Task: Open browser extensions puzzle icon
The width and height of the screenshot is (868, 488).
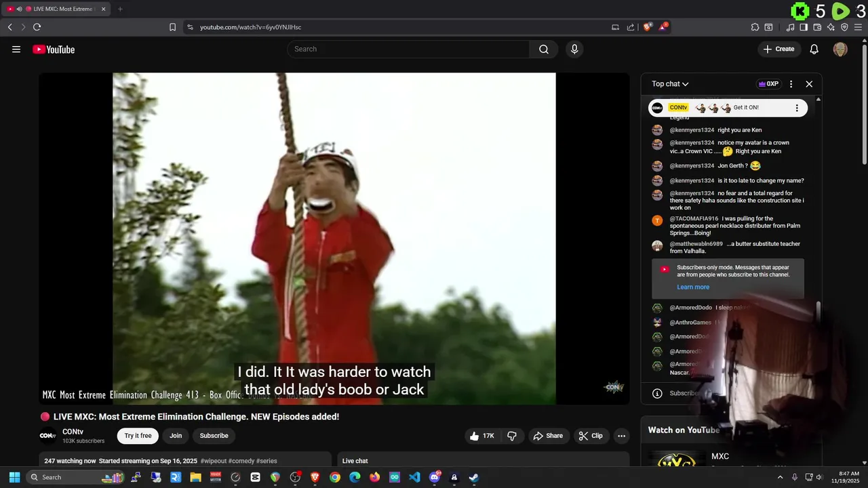Action: 755,27
